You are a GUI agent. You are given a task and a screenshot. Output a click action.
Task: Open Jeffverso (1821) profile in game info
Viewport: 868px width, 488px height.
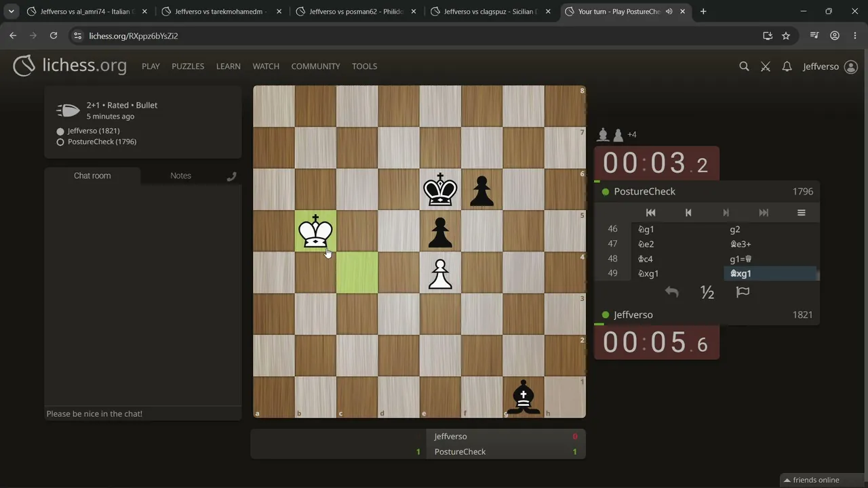94,131
